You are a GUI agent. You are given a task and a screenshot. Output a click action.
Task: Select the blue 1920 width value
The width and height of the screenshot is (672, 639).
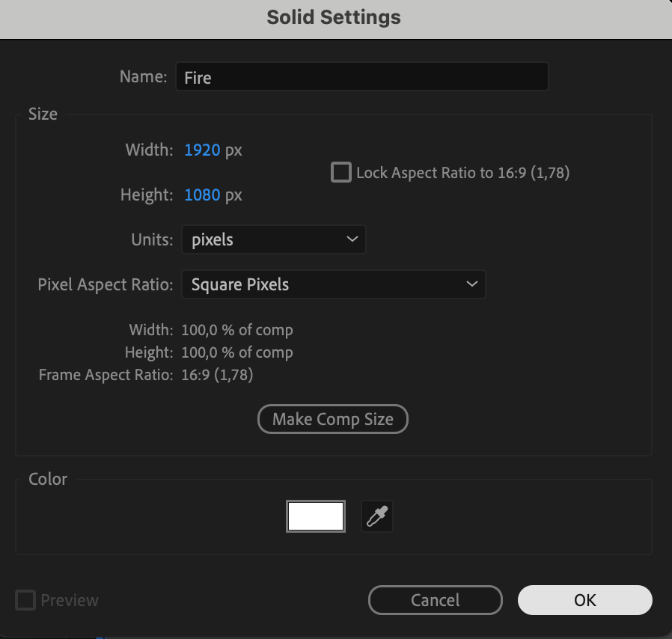[x=202, y=150]
